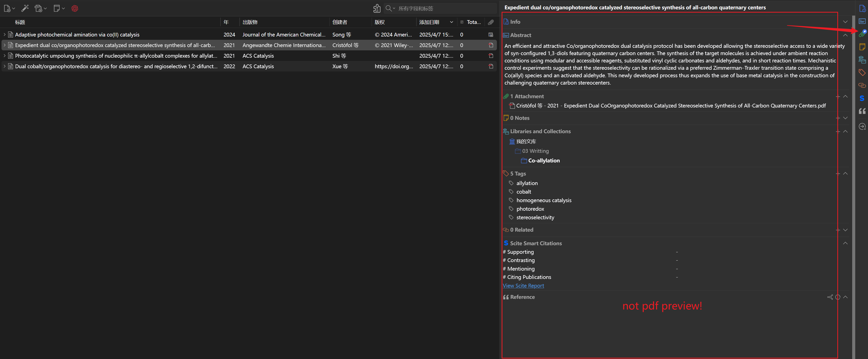
Task: Open the Tags section from side navigation
Action: click(862, 72)
